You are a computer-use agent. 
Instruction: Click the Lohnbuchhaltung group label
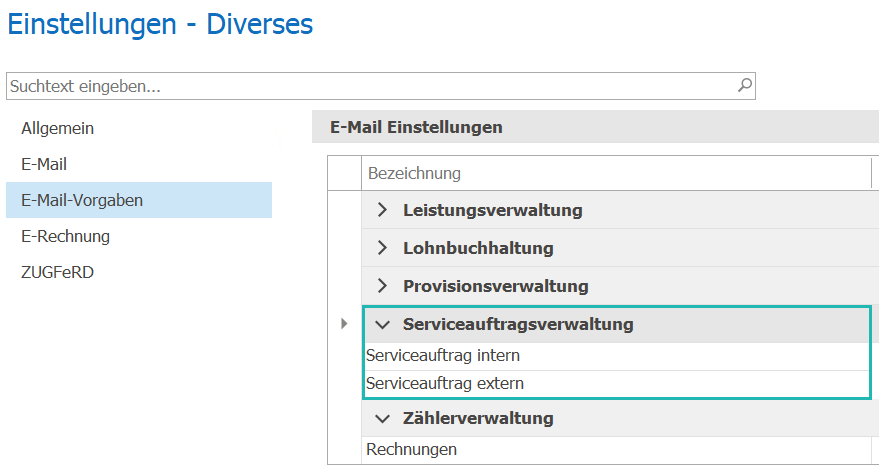[x=478, y=248]
